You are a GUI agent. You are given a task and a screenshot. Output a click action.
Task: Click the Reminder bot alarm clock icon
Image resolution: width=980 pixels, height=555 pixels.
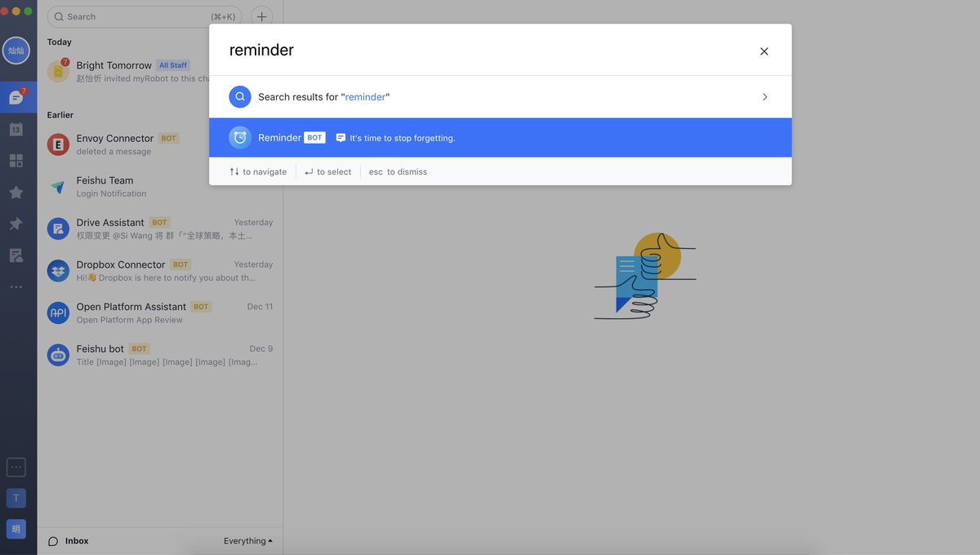tap(240, 138)
